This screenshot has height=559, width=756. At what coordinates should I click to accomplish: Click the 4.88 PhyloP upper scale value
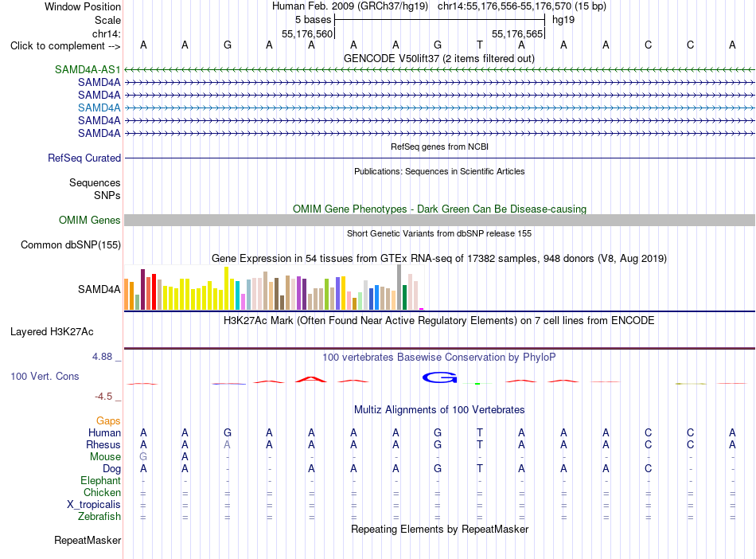[x=102, y=357]
